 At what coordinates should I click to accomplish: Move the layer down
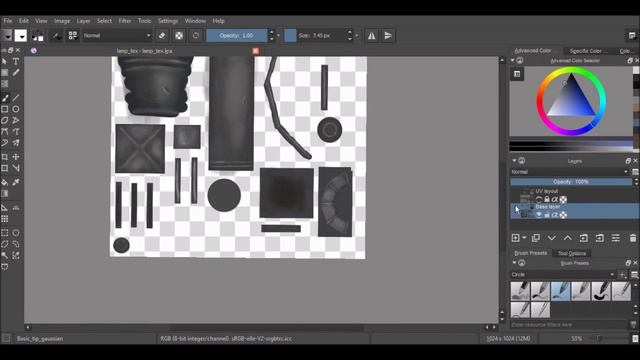tap(552, 238)
